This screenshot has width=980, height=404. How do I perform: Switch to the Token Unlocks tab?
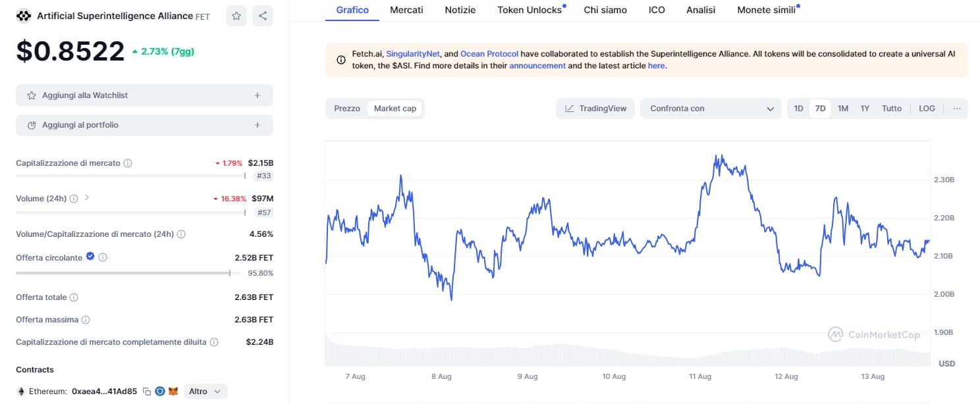coord(530,10)
